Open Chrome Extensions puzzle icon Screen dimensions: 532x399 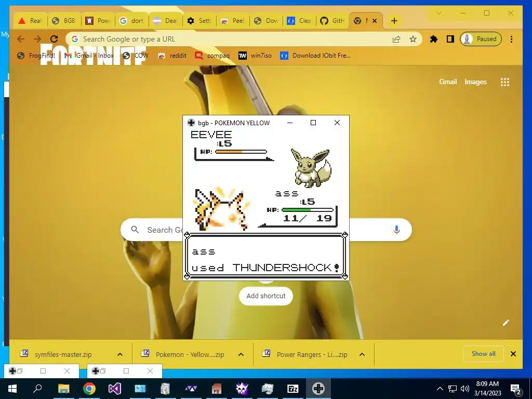[x=434, y=39]
